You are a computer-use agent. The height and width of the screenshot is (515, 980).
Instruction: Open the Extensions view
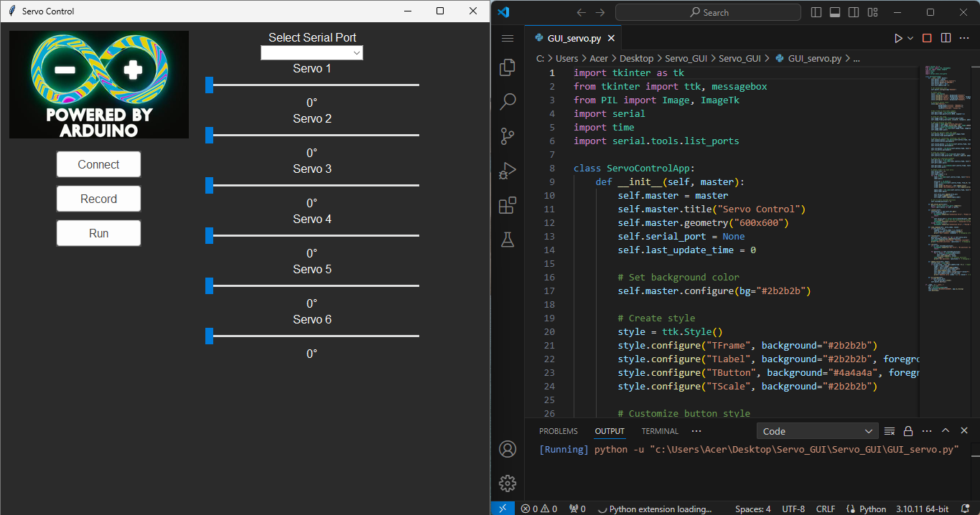(508, 206)
